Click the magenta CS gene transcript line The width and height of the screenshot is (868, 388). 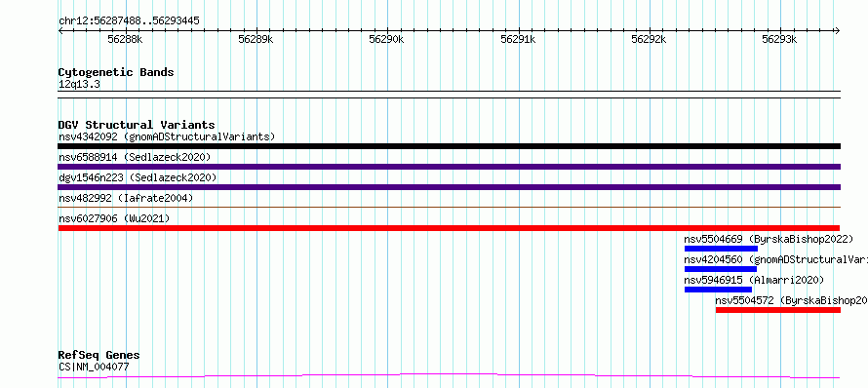pyautogui.click(x=449, y=376)
